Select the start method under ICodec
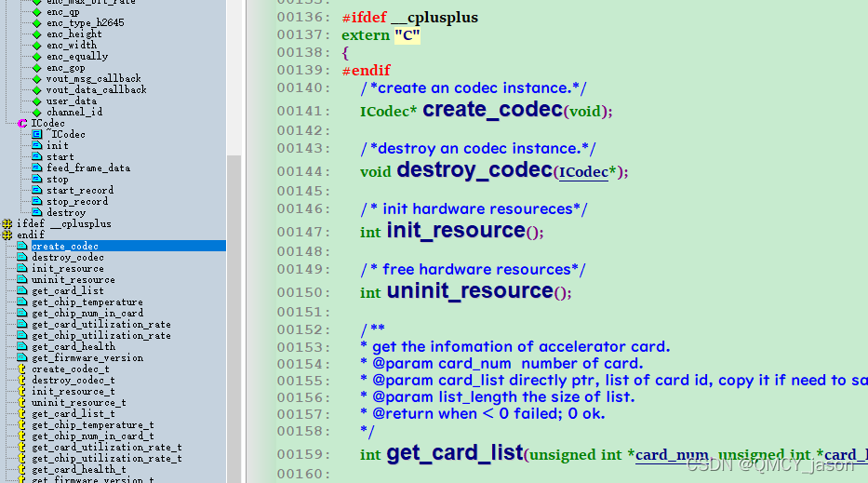868x483 pixels. (60, 156)
